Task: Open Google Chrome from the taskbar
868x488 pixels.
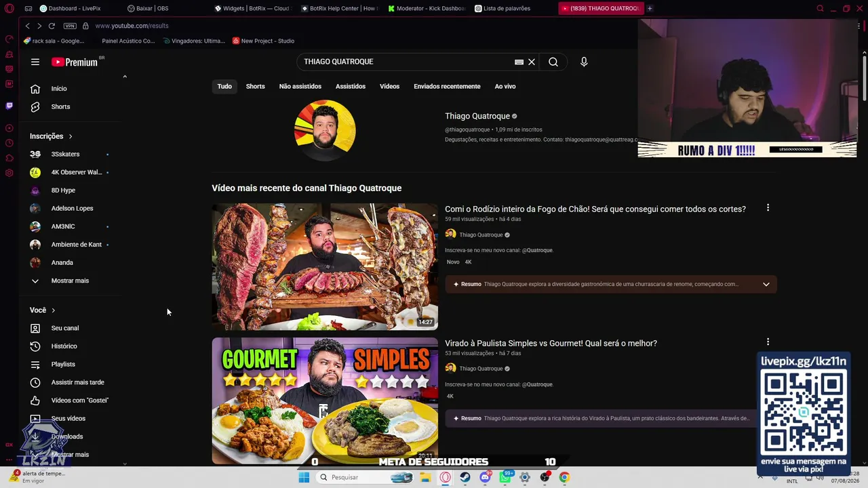Action: (x=564, y=477)
